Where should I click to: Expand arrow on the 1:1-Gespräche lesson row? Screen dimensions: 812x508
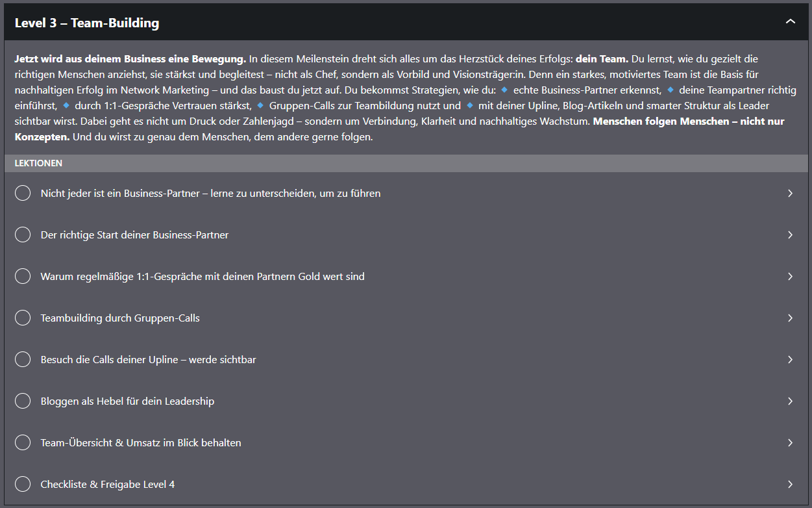790,276
